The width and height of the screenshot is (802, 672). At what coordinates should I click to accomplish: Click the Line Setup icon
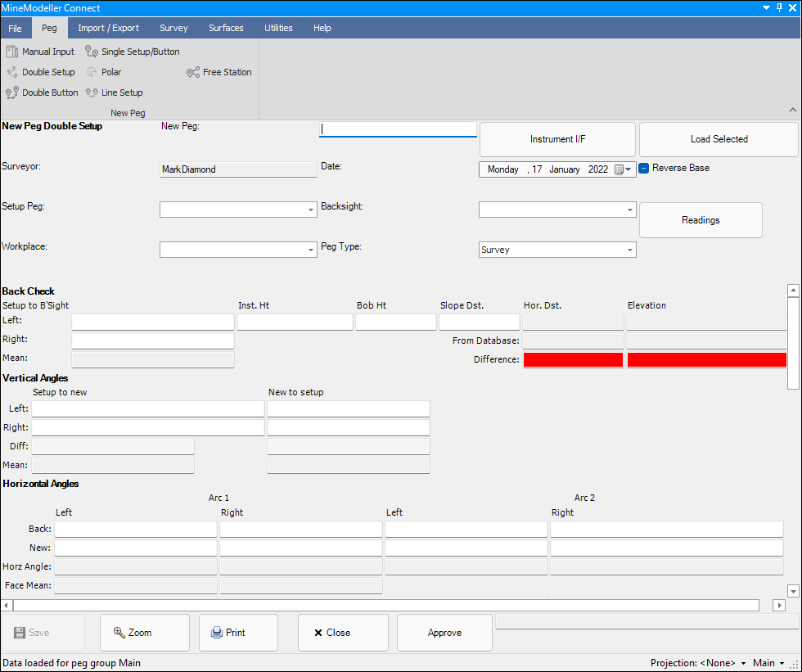(92, 92)
